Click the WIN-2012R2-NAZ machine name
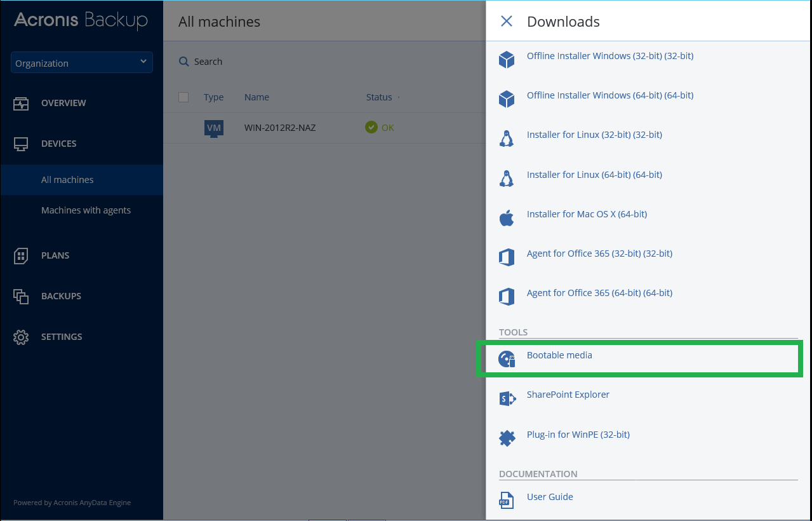The image size is (812, 521). pos(280,128)
